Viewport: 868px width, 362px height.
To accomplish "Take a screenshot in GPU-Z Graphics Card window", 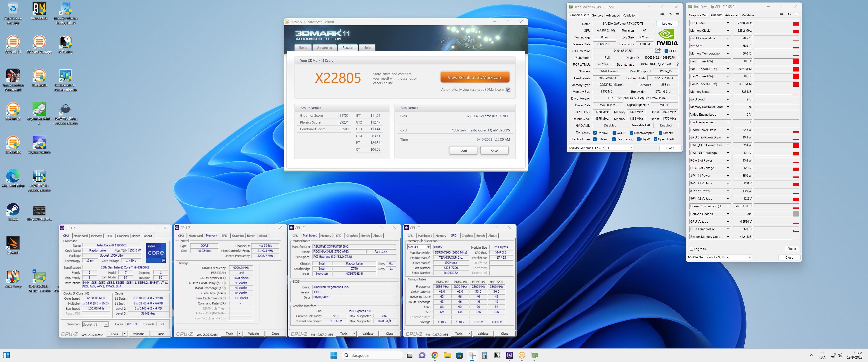I will pyautogui.click(x=662, y=14).
